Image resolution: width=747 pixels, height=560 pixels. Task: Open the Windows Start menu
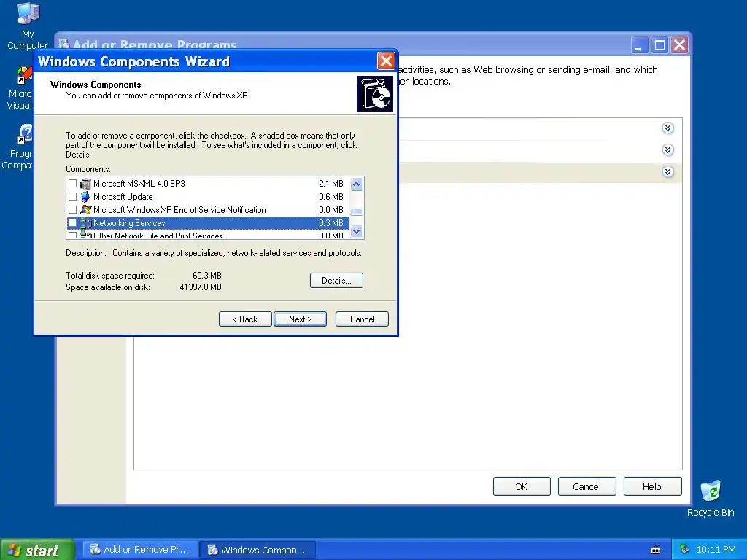pyautogui.click(x=37, y=550)
